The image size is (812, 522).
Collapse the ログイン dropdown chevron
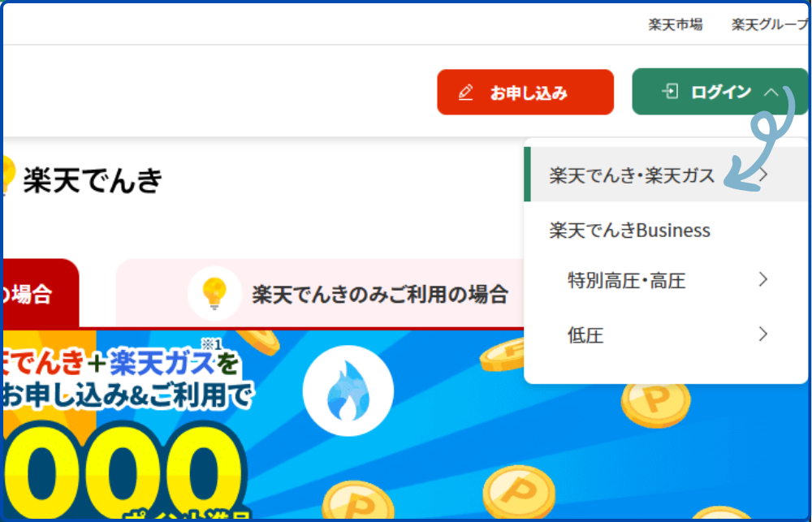pos(771,93)
